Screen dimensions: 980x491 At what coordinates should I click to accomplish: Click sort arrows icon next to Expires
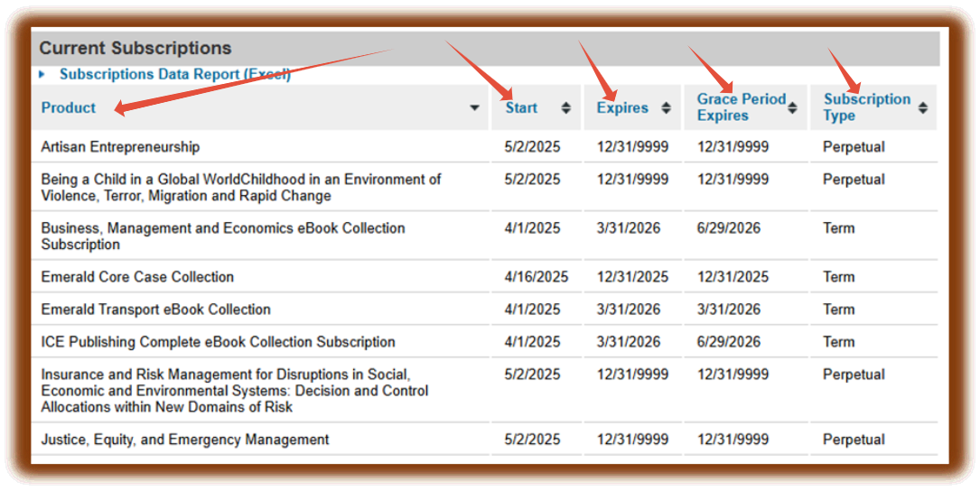pyautogui.click(x=666, y=107)
